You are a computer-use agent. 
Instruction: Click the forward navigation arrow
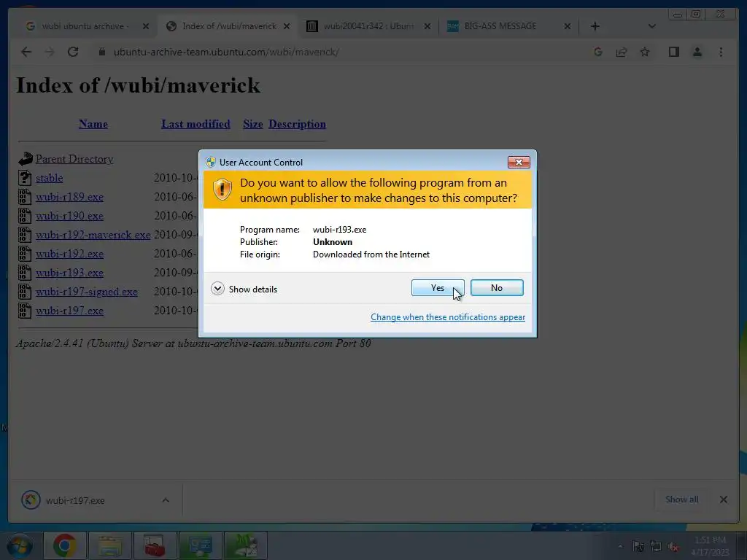coord(50,52)
